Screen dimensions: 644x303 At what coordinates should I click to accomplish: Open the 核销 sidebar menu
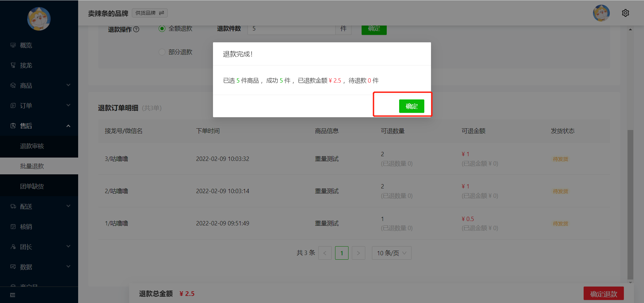pyautogui.click(x=39, y=226)
